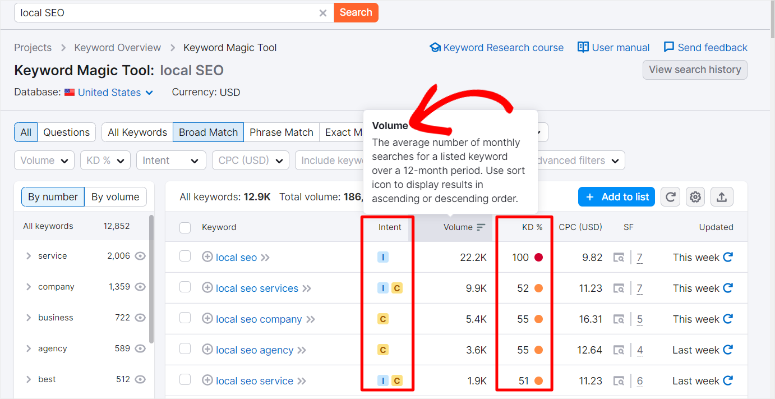775x399 pixels.
Task: Switch to the Questions tab
Action: coord(66,133)
